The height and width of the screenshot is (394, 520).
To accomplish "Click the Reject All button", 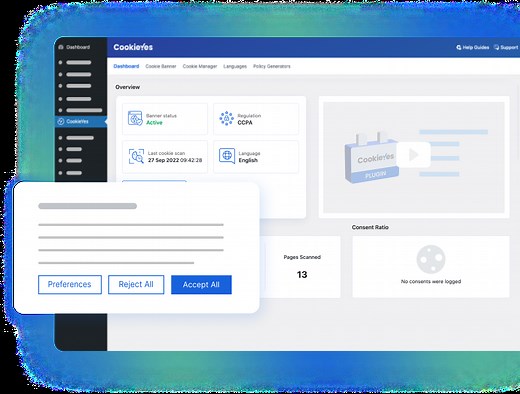I will tap(136, 284).
